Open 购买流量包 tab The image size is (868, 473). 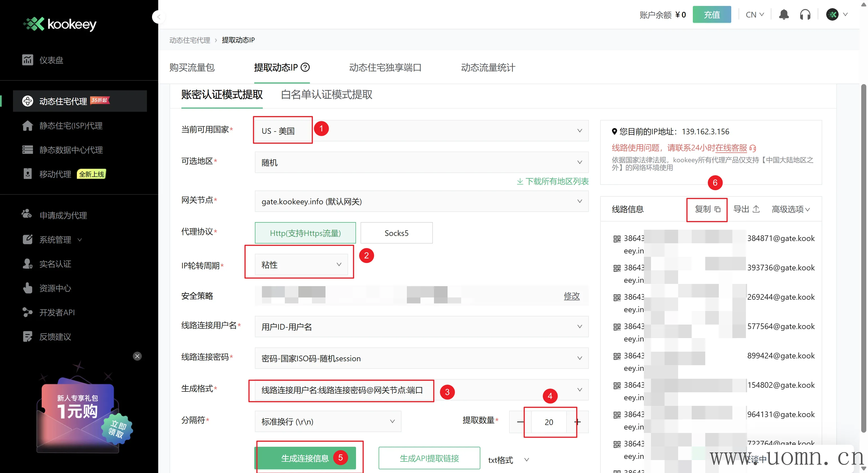point(192,67)
